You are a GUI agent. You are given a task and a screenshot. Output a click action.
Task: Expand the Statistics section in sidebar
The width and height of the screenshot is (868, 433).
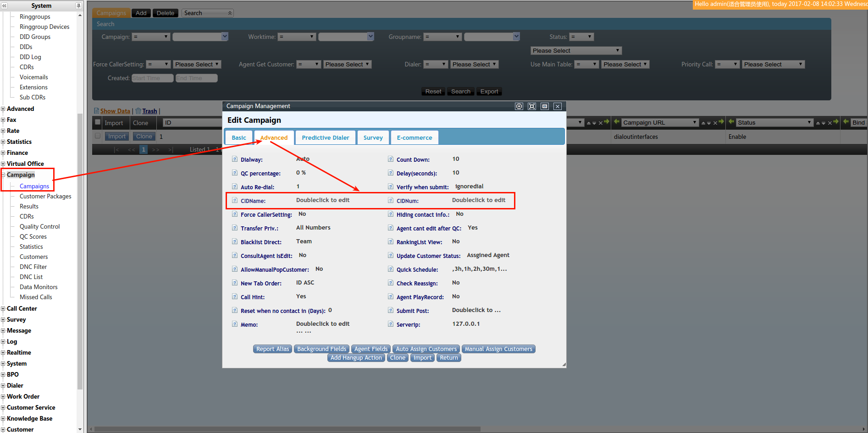tap(3, 142)
